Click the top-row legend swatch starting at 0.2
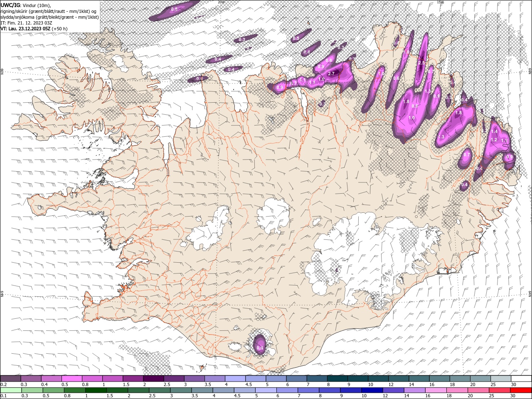The image size is (532, 399). pyautogui.click(x=10, y=379)
